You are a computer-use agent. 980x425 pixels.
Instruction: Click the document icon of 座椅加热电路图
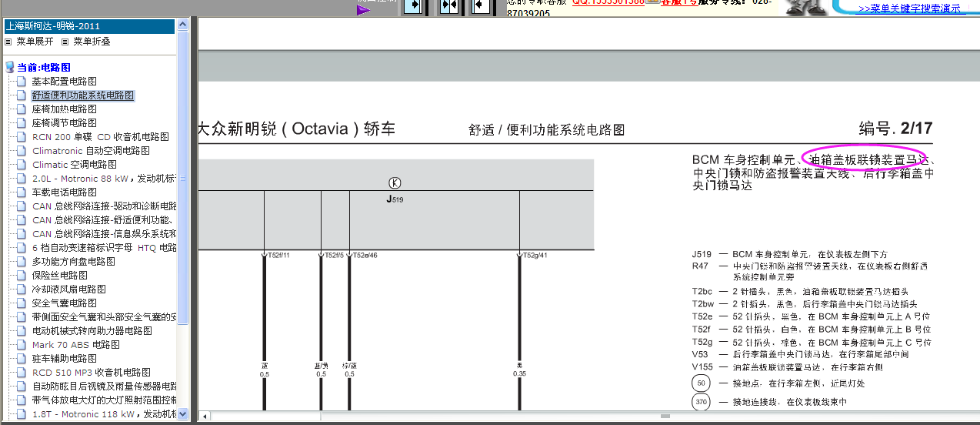click(x=22, y=109)
